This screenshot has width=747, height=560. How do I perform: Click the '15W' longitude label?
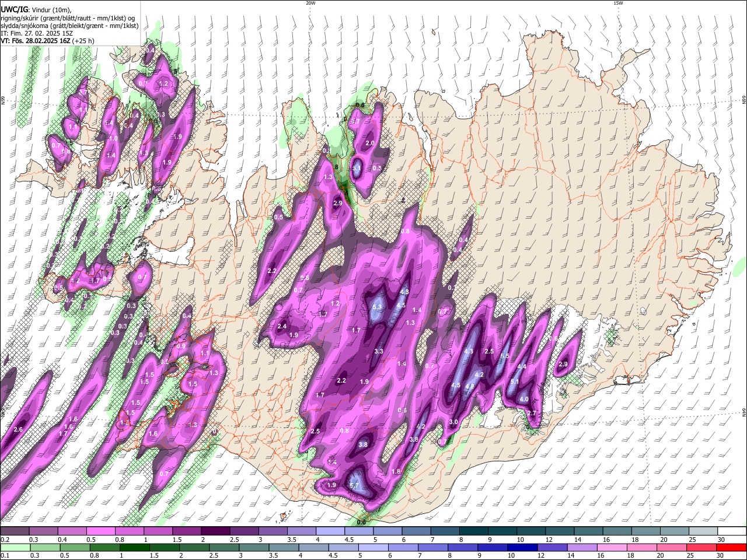(x=617, y=3)
